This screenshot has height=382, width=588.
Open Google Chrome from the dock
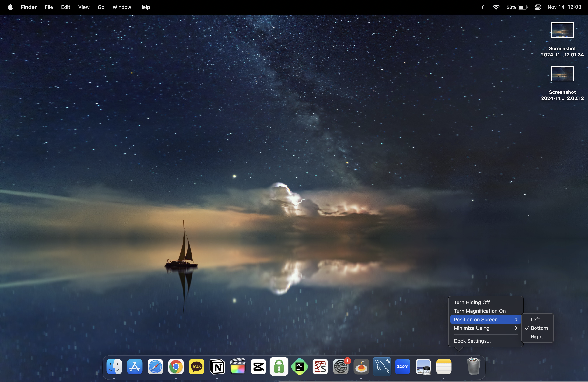(176, 367)
